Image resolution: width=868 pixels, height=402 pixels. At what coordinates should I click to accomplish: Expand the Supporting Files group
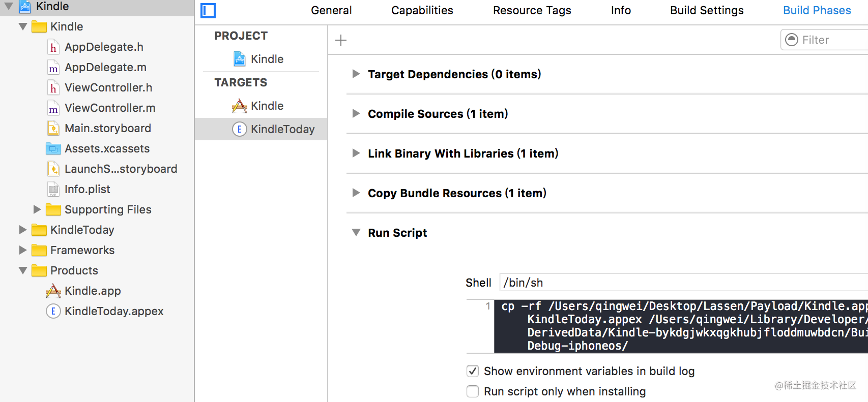[37, 209]
